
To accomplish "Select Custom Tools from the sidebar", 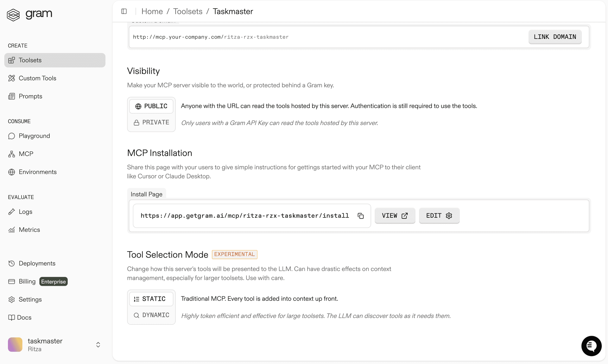I will click(x=37, y=78).
